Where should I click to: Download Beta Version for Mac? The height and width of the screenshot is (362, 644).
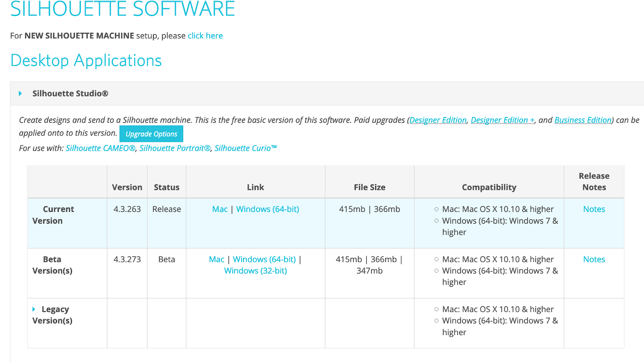[x=217, y=259]
